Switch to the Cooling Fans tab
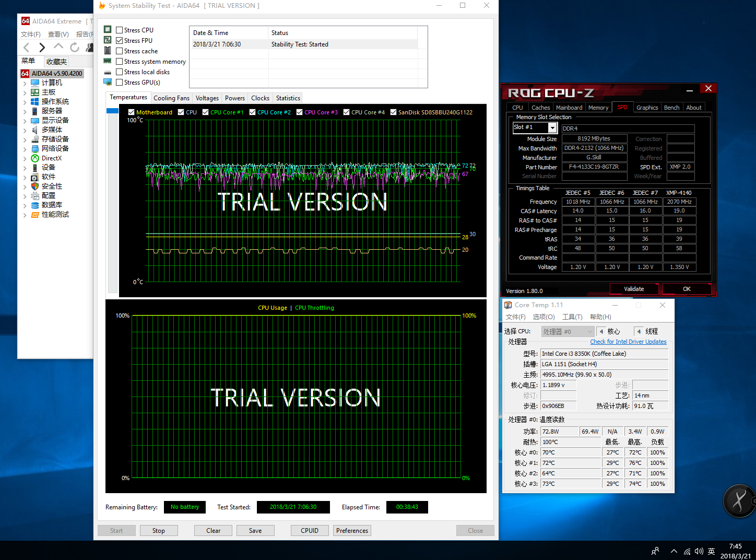The width and height of the screenshot is (756, 560). pos(171,98)
